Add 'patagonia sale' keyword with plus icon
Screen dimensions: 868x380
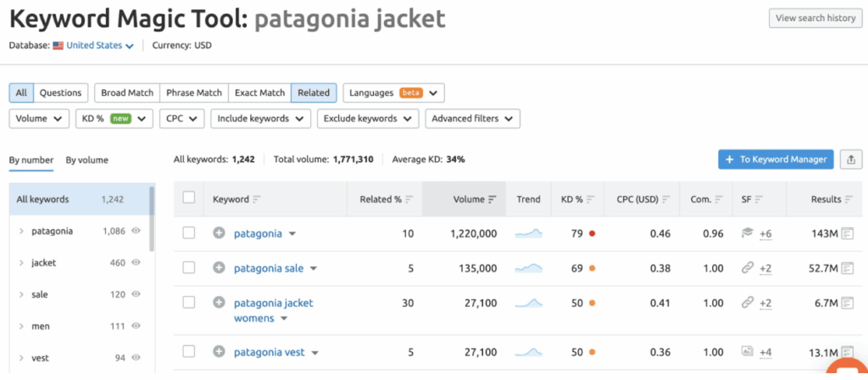(219, 268)
